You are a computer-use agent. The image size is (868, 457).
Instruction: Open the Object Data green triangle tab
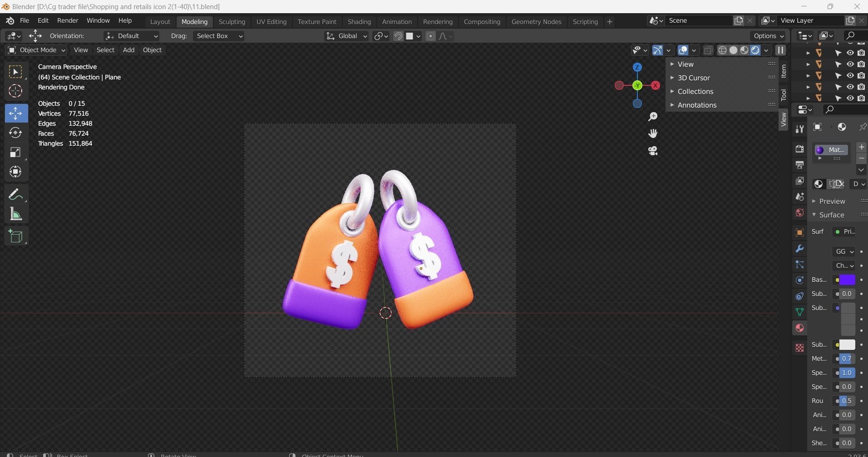[799, 312]
